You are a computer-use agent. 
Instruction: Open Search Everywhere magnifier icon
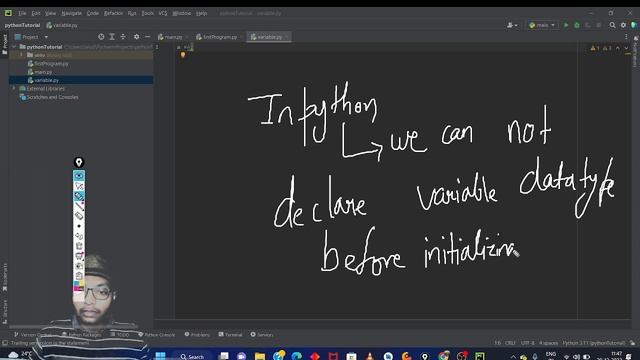[x=612, y=25]
